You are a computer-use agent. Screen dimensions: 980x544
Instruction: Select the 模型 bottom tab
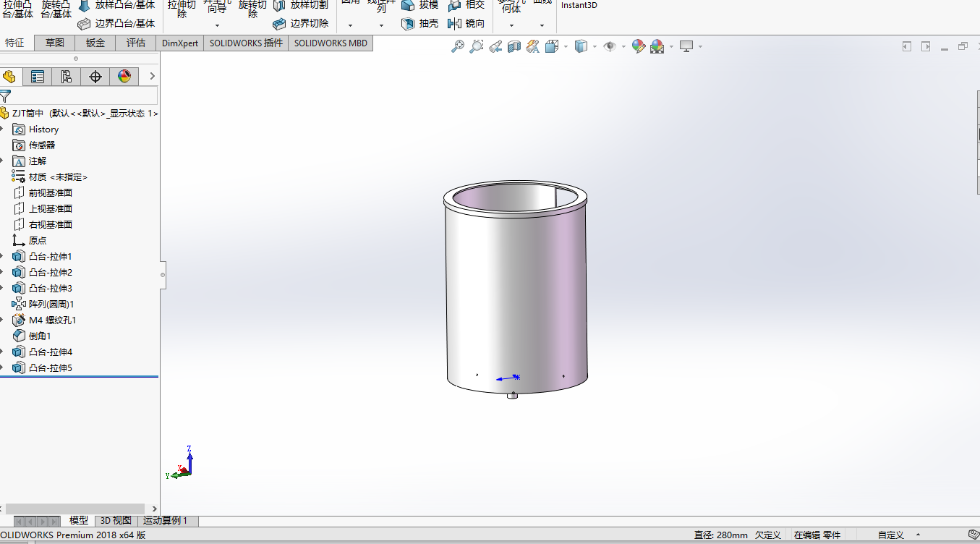click(79, 520)
